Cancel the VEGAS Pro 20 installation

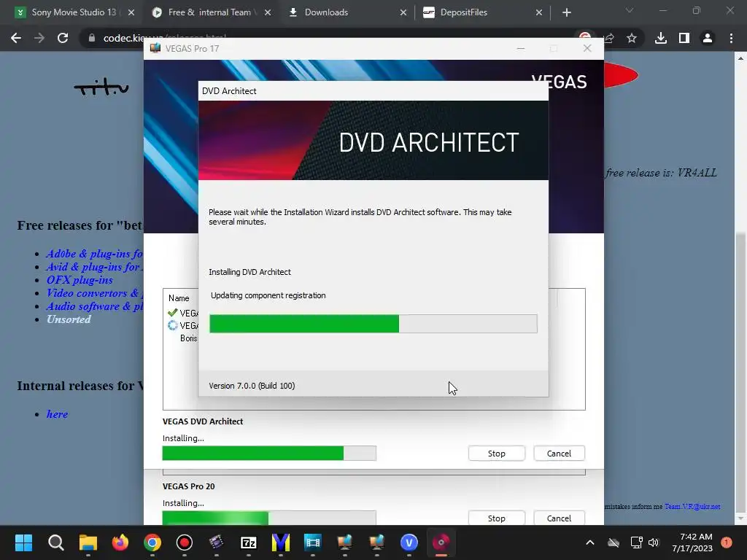click(x=559, y=518)
